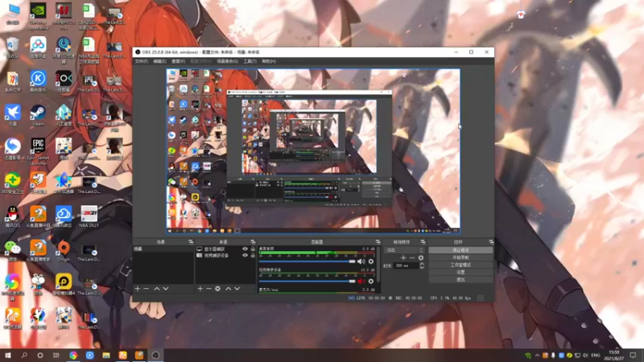Open transition properties gear icon
Image resolution: width=644 pixels, height=362 pixels.
point(420,257)
